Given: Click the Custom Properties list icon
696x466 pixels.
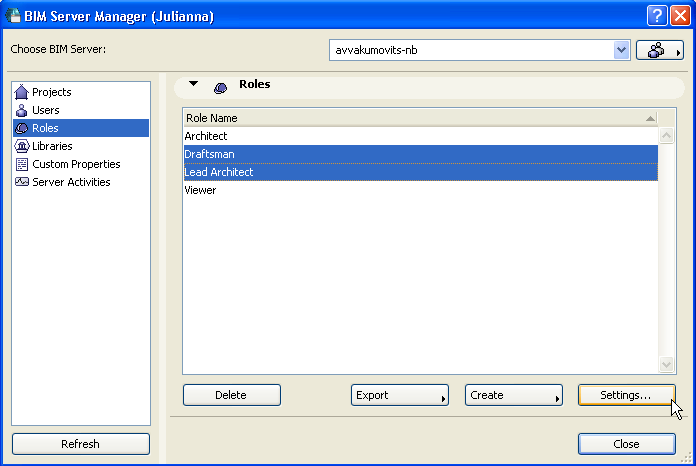Looking at the screenshot, I should [22, 164].
